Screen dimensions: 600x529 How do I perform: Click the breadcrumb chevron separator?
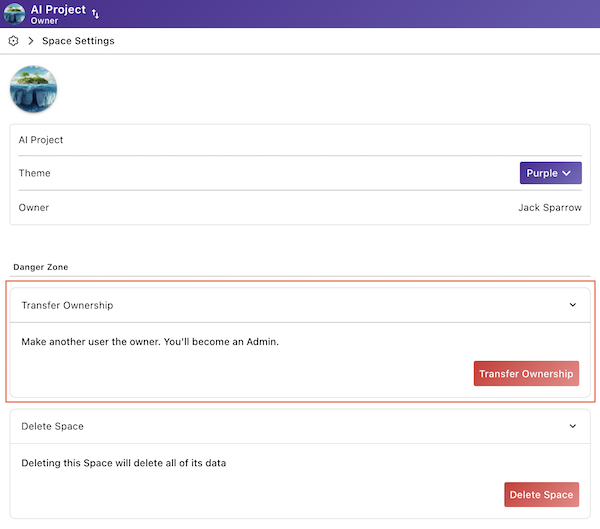pyautogui.click(x=31, y=41)
